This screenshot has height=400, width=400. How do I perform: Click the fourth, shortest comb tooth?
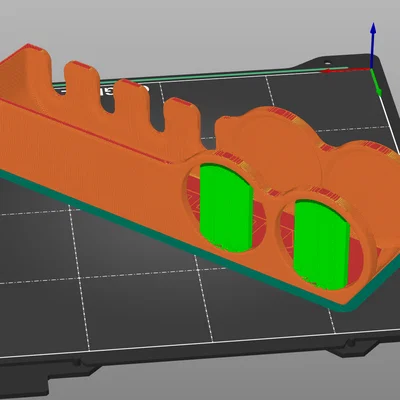tap(182, 115)
